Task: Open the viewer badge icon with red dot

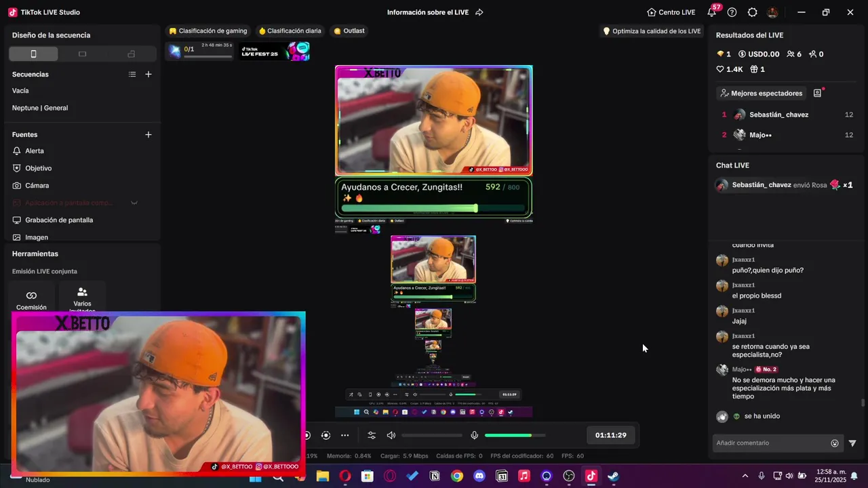Action: [818, 93]
